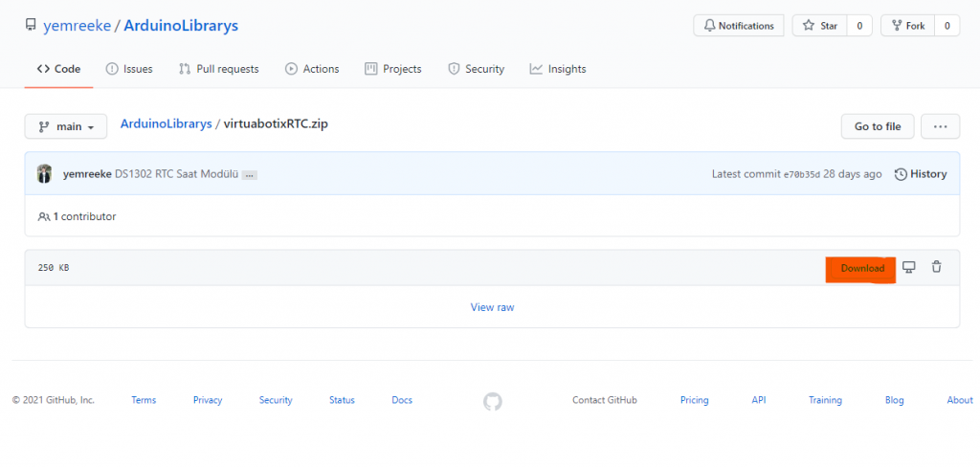This screenshot has height=468, width=980.
Task: Switch to the Projects tab
Action: click(393, 69)
